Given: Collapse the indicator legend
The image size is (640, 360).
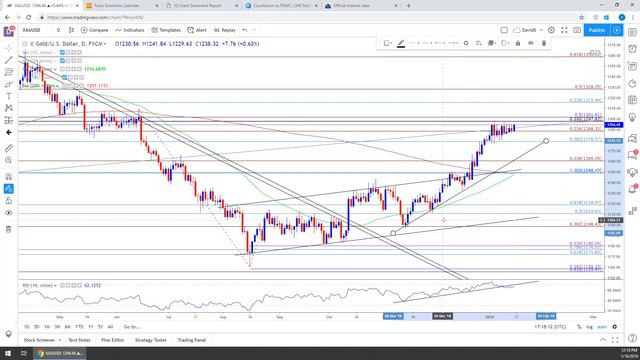Looking at the screenshot, I should coord(25,44).
